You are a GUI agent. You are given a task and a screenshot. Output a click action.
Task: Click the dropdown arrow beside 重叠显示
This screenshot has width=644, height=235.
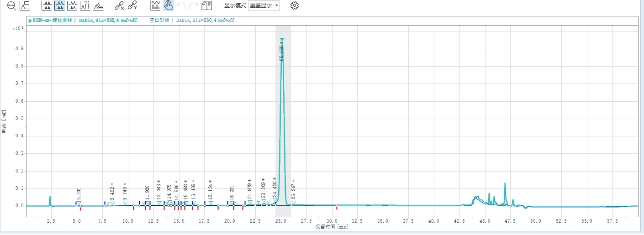[277, 6]
